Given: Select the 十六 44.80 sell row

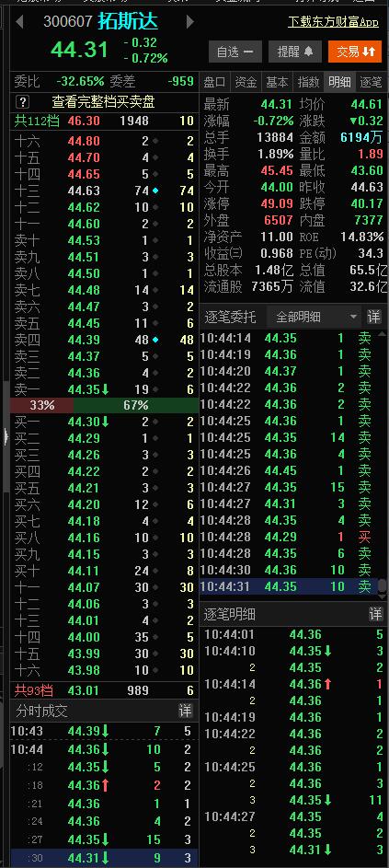Looking at the screenshot, I should pyautogui.click(x=104, y=141).
